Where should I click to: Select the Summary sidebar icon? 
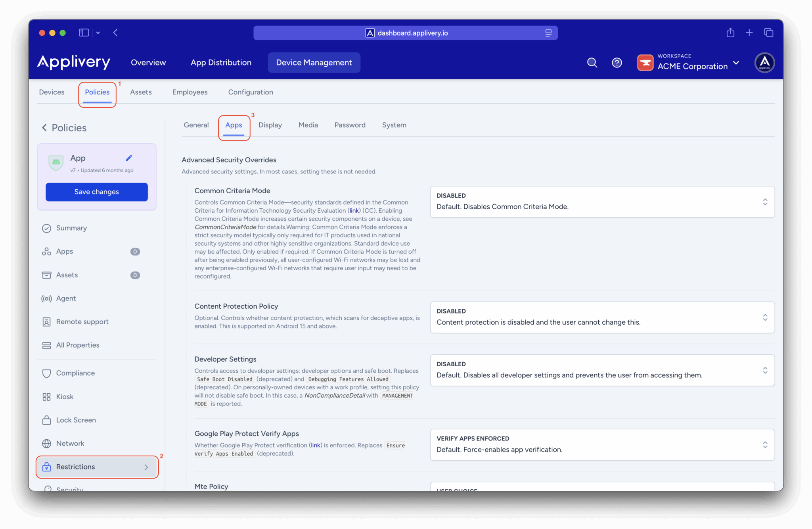(x=46, y=228)
